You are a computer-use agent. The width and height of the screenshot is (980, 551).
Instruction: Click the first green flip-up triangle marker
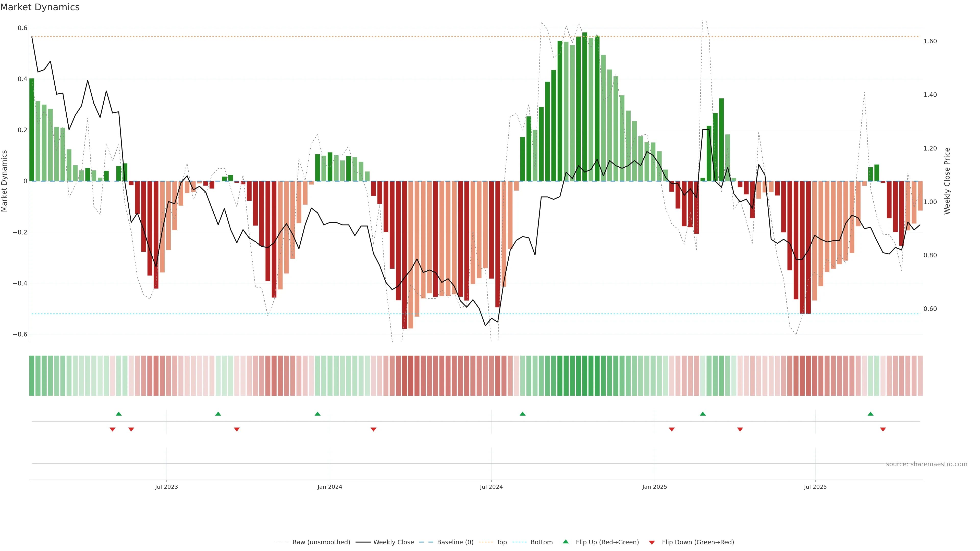click(x=119, y=414)
